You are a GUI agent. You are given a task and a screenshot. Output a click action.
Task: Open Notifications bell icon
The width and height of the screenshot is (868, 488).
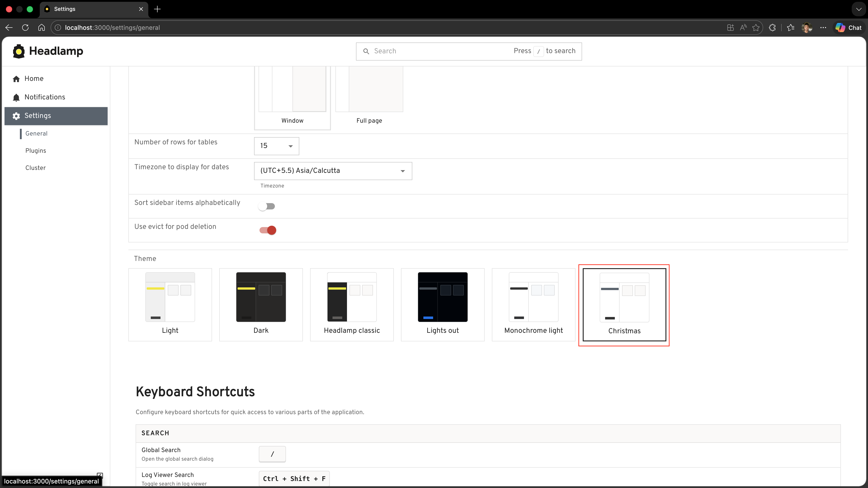[16, 97]
